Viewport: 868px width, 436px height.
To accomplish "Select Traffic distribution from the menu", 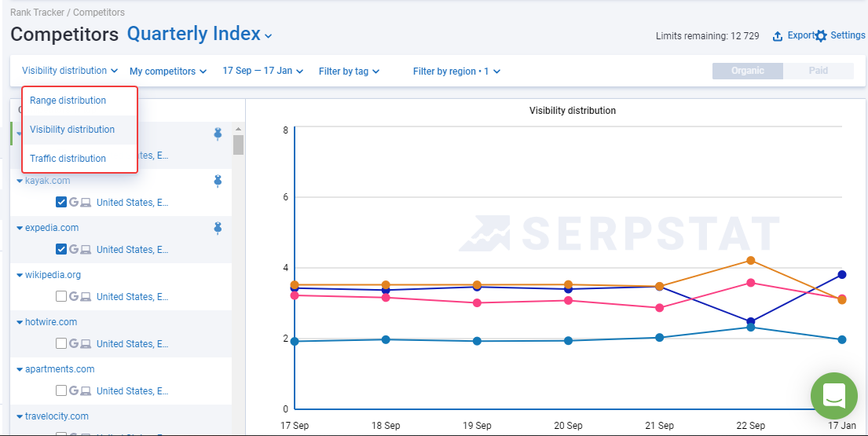I will [x=79, y=158].
